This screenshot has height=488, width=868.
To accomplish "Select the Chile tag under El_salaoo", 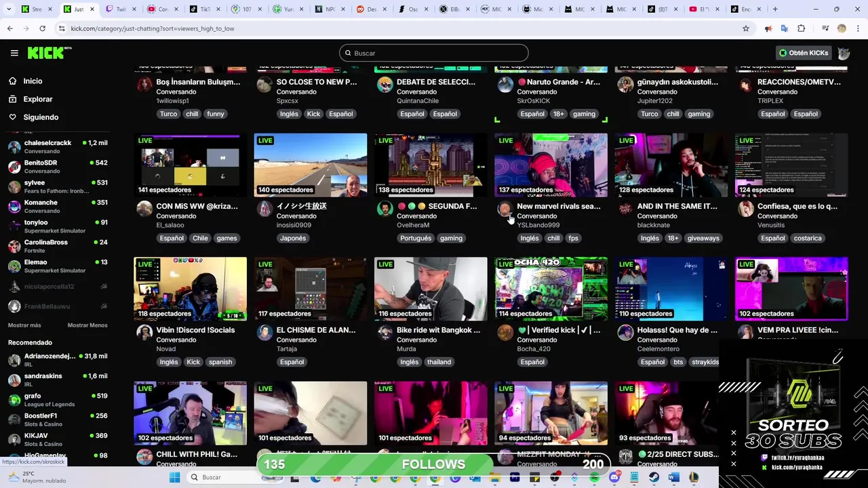I will pyautogui.click(x=200, y=238).
